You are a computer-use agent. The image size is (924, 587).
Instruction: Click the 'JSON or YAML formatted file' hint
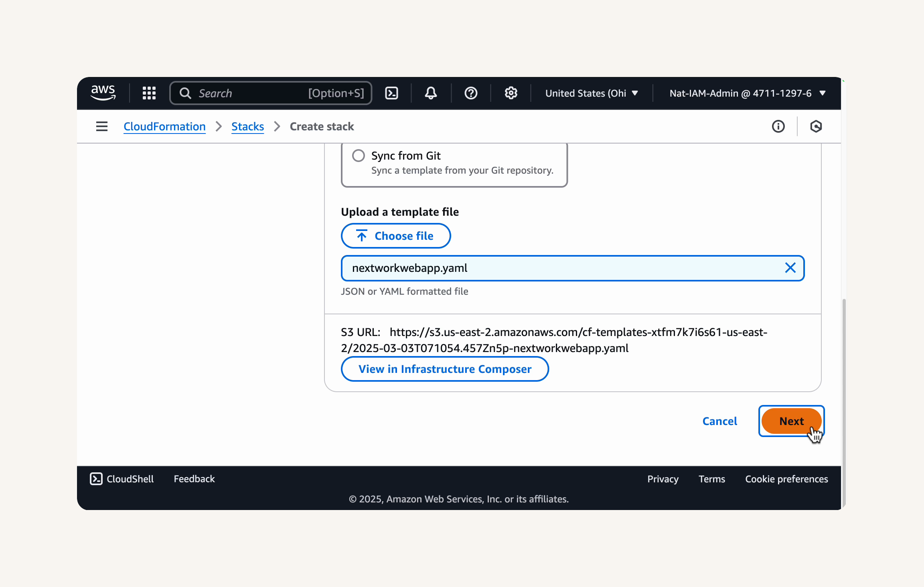pos(404,291)
